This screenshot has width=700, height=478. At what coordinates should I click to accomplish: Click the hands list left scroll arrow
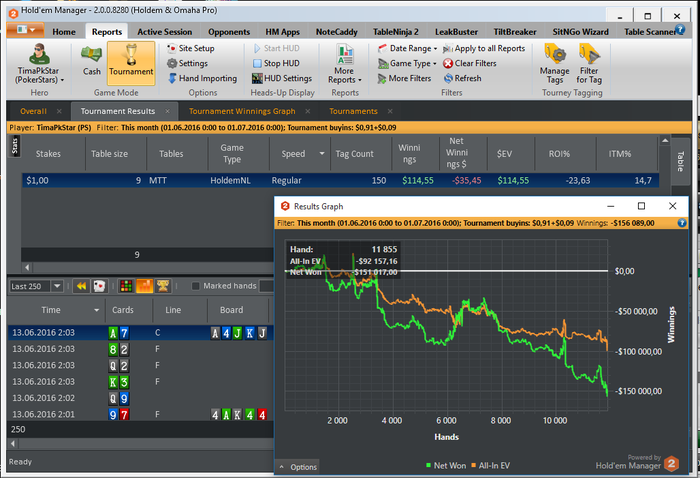pos(12,444)
